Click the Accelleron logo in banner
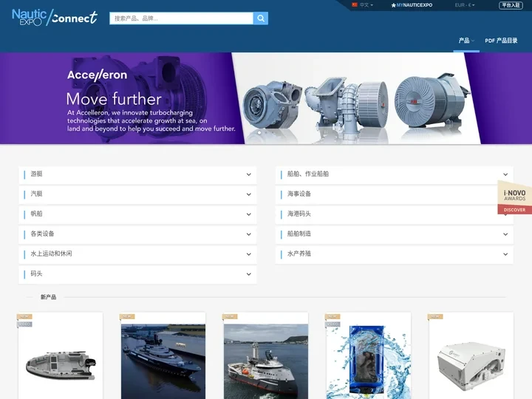This screenshot has width=532, height=399. [x=97, y=75]
